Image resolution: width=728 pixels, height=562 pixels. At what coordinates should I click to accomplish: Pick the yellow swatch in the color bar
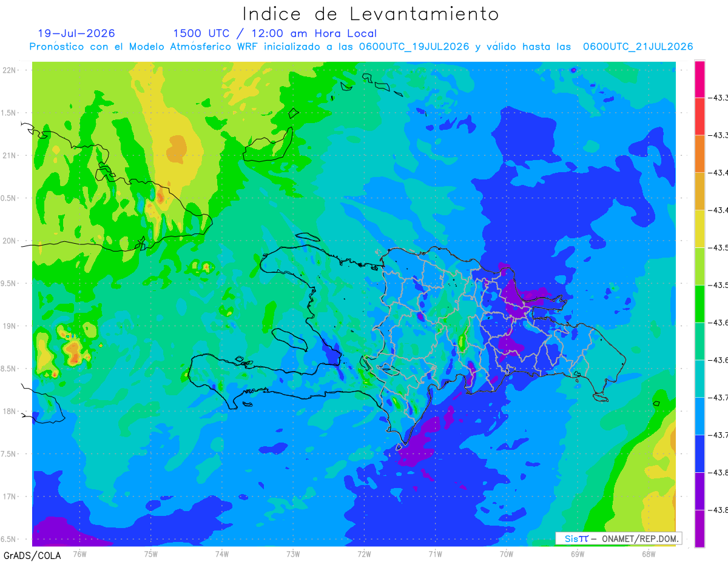pyautogui.click(x=699, y=229)
